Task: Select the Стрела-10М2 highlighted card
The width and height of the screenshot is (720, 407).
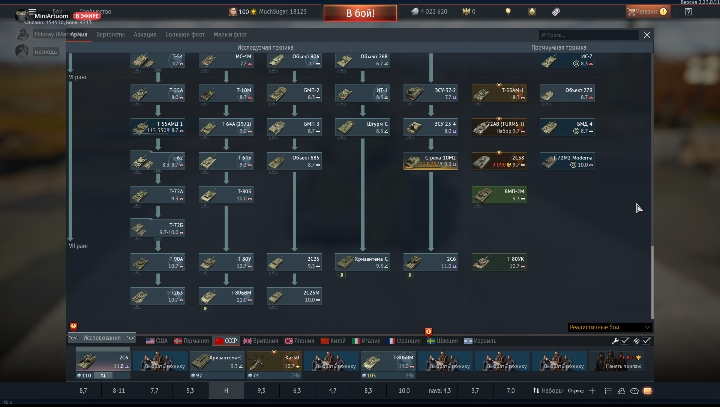Action: 431,161
